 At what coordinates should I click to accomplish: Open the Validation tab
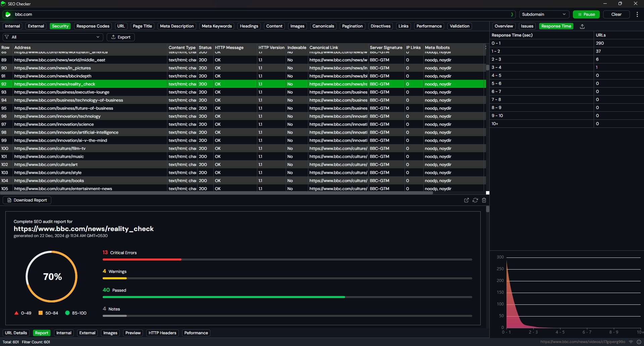(x=460, y=26)
